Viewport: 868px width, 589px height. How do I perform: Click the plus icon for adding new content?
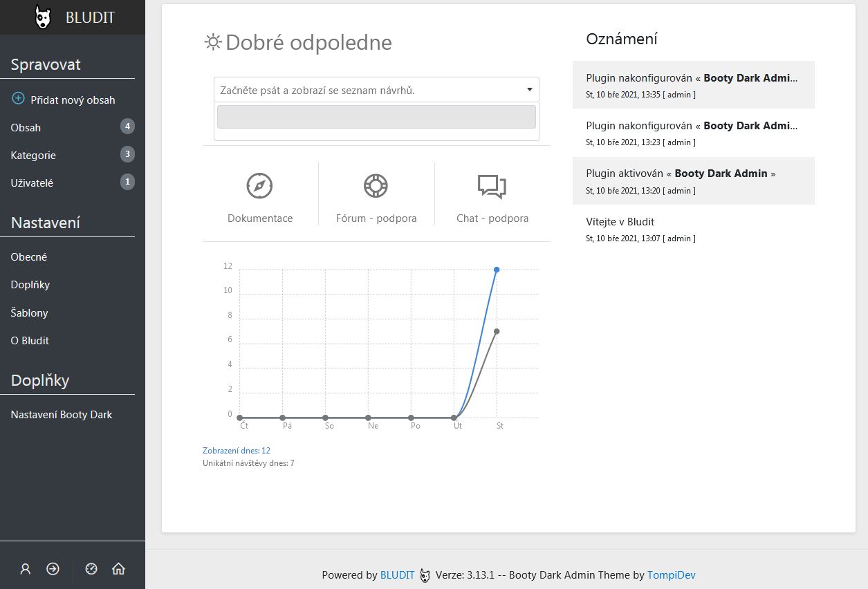coord(19,99)
